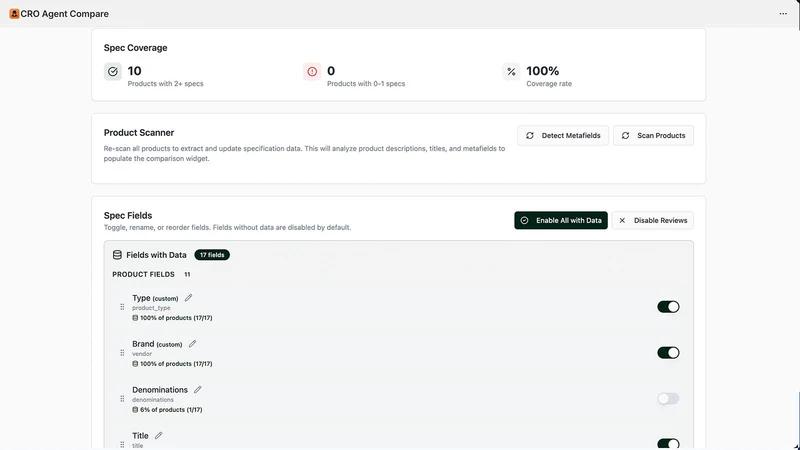The height and width of the screenshot is (450, 800).
Task: Click the pencil icon next to Type
Action: (x=188, y=298)
